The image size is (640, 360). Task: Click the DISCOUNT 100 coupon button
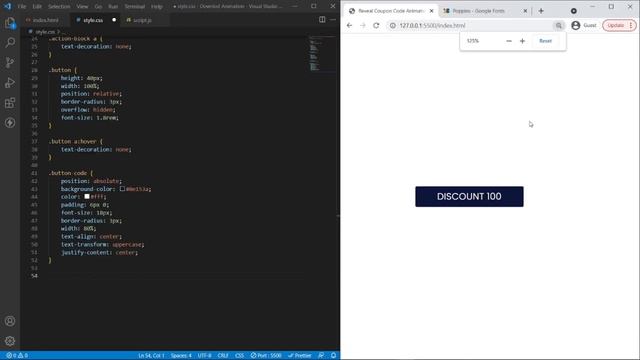[x=469, y=197]
